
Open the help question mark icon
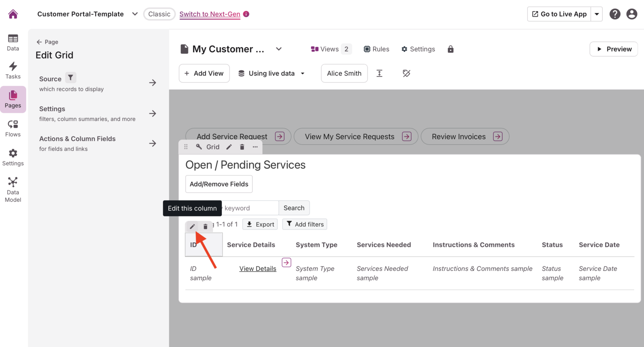[x=615, y=14]
